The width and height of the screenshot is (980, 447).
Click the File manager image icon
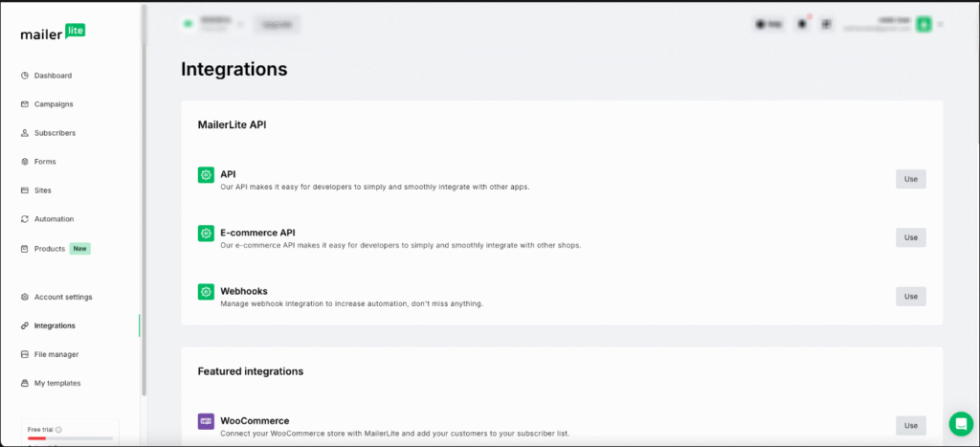tap(25, 354)
